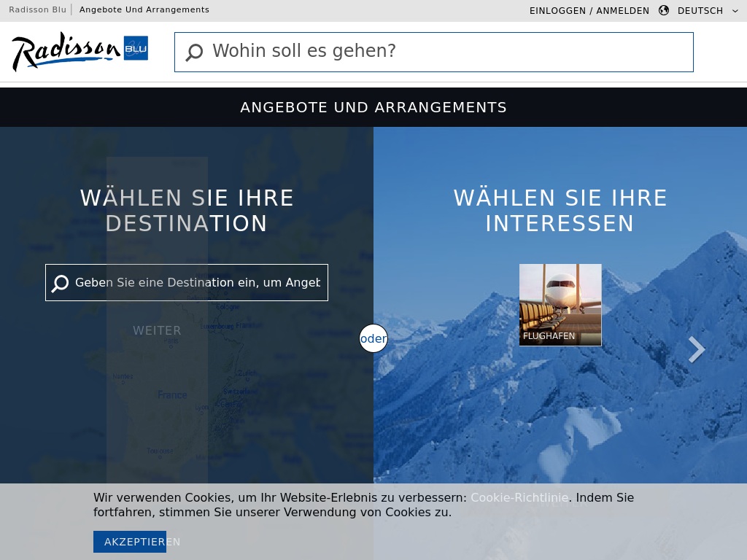The image size is (747, 560).
Task: Expand the chevron beside DEUTSCH
Action: (735, 11)
